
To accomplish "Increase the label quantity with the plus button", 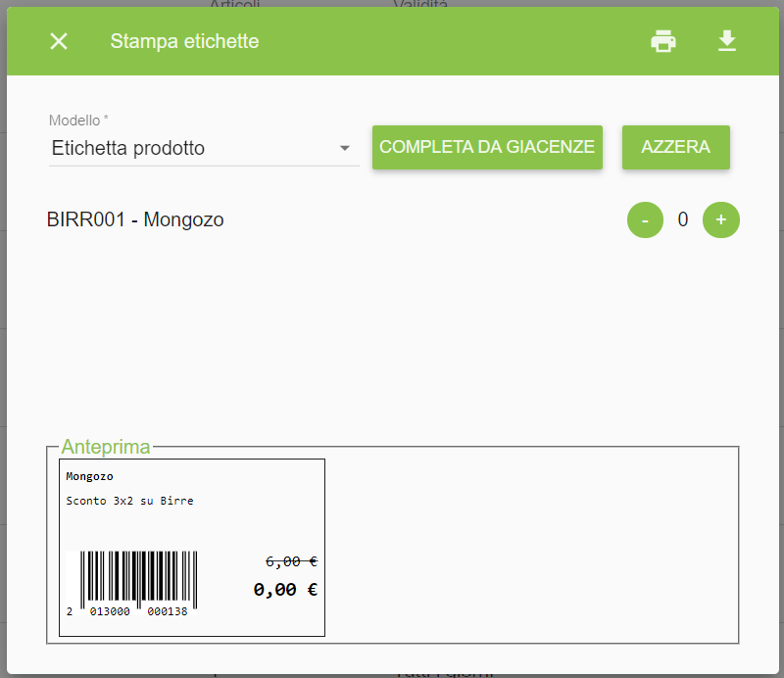I will pos(720,220).
